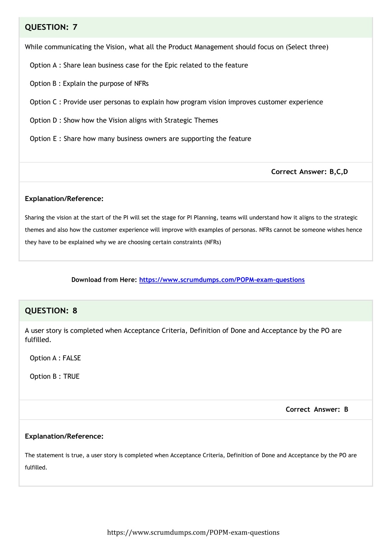Select Option D about Strategic Themes
This screenshot has width=392, height=554.
point(124,121)
